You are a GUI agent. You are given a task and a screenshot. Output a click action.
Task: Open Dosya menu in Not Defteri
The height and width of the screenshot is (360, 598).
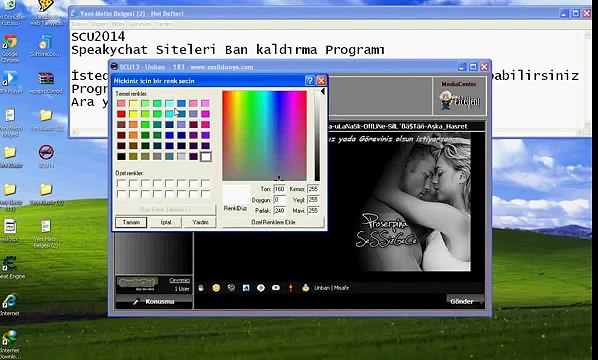point(79,24)
